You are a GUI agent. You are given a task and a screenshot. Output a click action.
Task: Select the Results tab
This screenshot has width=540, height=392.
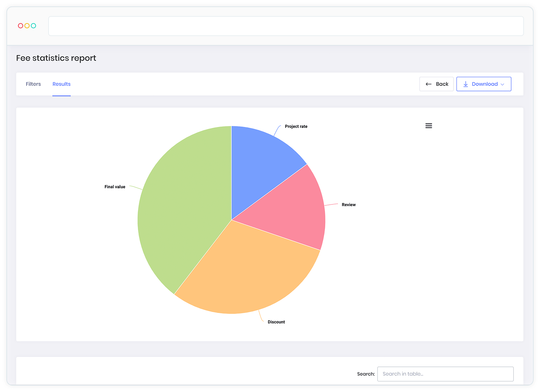click(61, 84)
